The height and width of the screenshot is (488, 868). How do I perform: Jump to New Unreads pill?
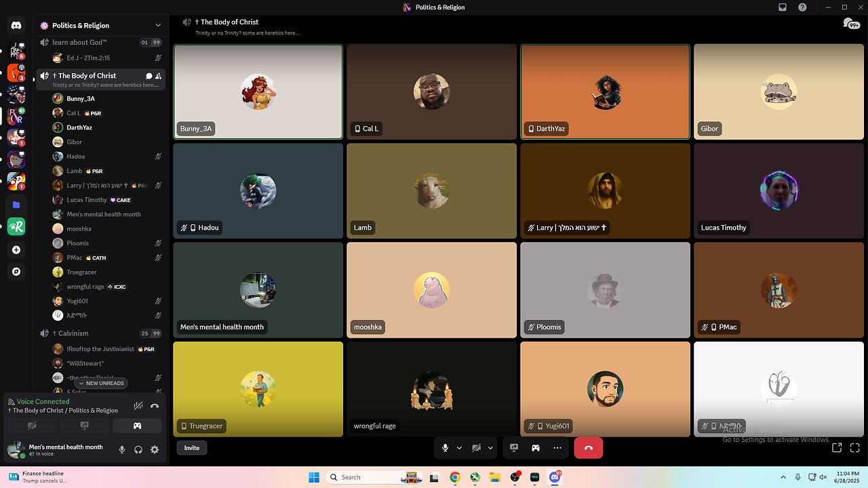101,383
